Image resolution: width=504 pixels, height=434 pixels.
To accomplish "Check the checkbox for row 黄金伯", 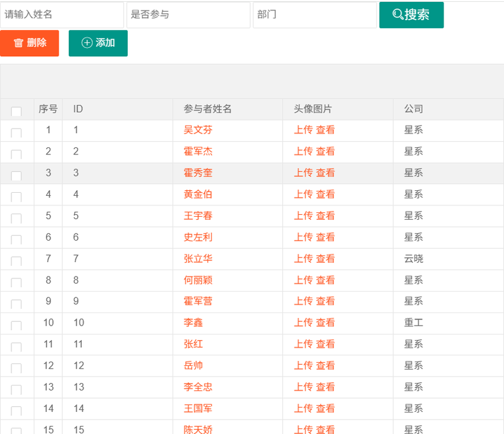I will [16, 197].
